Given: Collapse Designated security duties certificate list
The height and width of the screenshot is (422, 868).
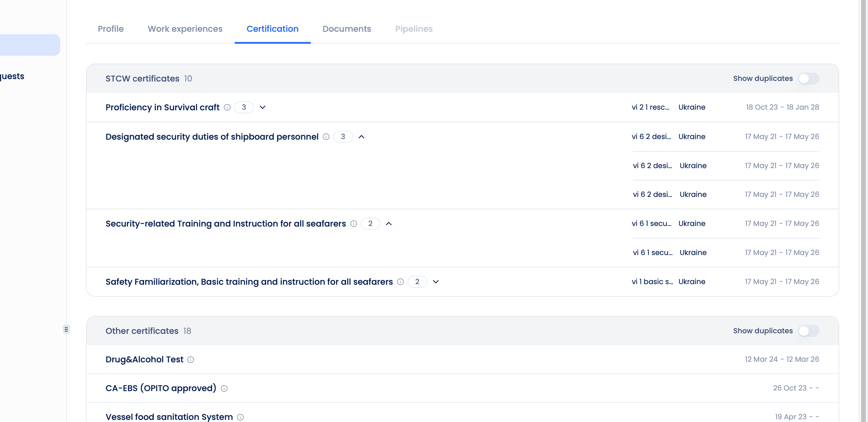Looking at the screenshot, I should (x=361, y=136).
